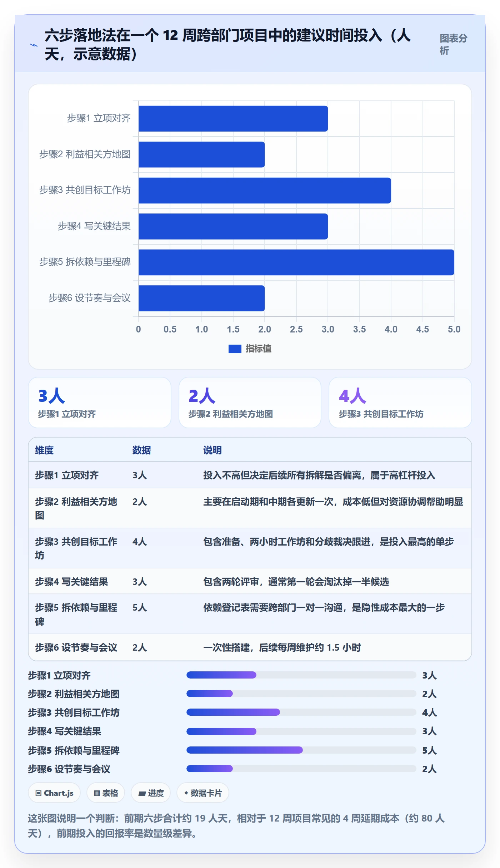Open the 3人 步骤1 立项对齐 data card
The width and height of the screenshot is (500, 868).
coord(100,403)
